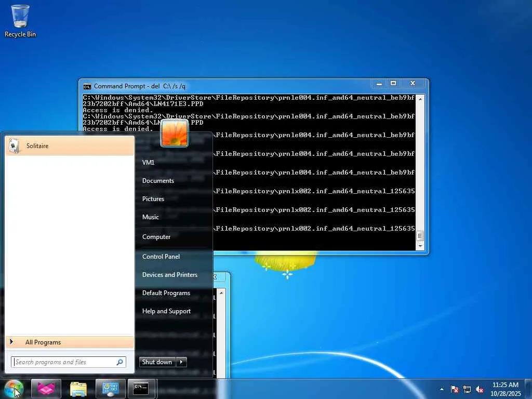The image size is (532, 399).
Task: Click Command Prompt scrollbar up arrow
Action: pyautogui.click(x=420, y=99)
